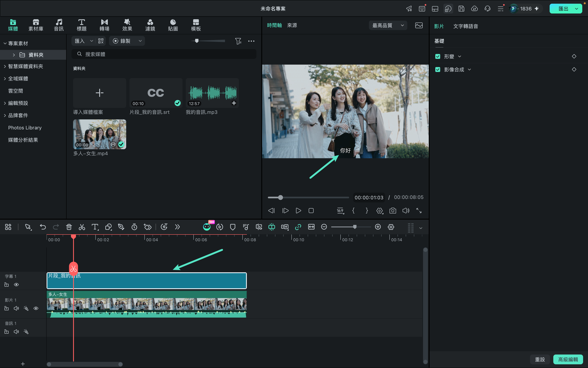Open the media filter icon

238,41
